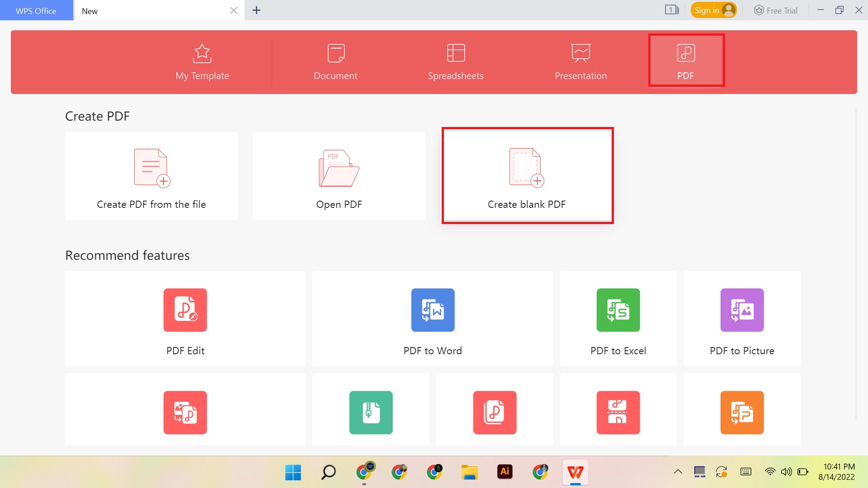This screenshot has height=488, width=868.
Task: Switch to the Spreadsheets tab
Action: [456, 62]
